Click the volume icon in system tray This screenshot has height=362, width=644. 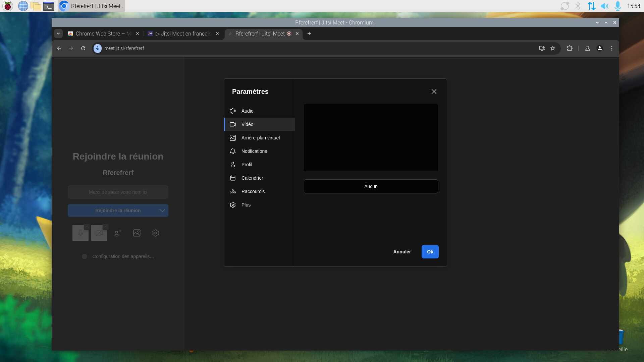(x=604, y=6)
